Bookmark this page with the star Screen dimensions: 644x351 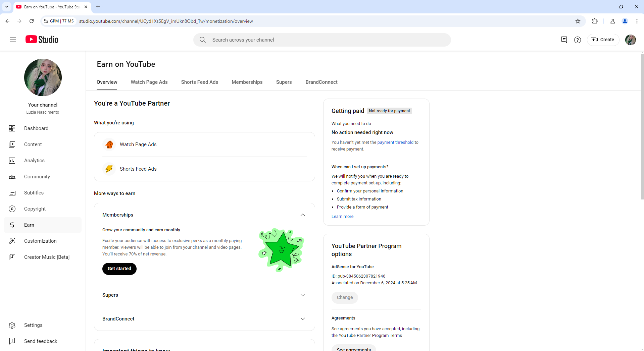[x=578, y=21]
